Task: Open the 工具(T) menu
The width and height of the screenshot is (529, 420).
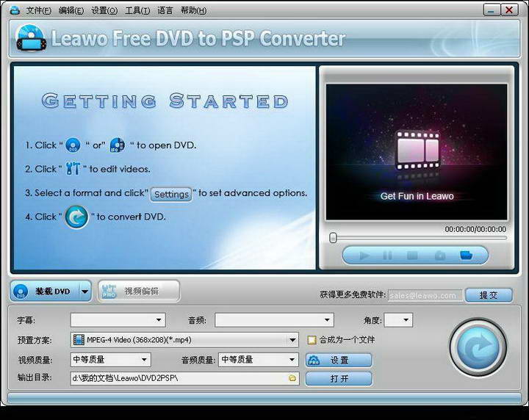Action: click(x=137, y=10)
